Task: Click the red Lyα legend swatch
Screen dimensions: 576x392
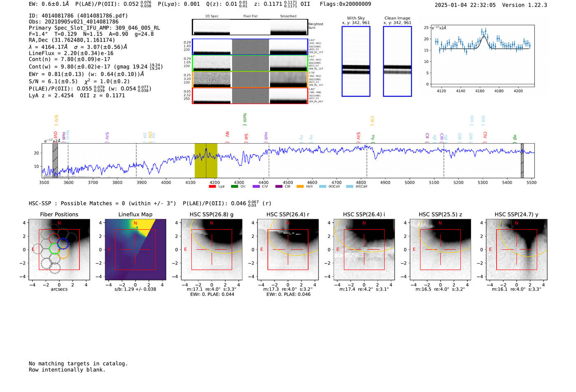Action: pyautogui.click(x=212, y=186)
